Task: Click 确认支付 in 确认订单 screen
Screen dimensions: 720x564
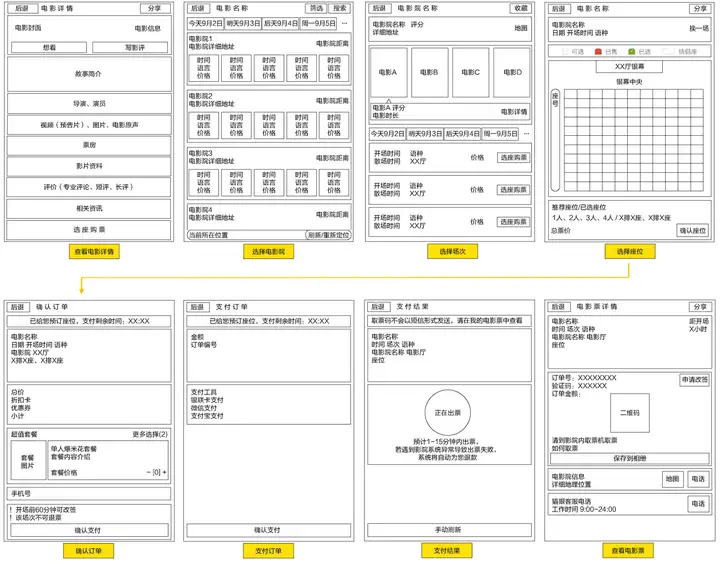Action: pos(89,530)
